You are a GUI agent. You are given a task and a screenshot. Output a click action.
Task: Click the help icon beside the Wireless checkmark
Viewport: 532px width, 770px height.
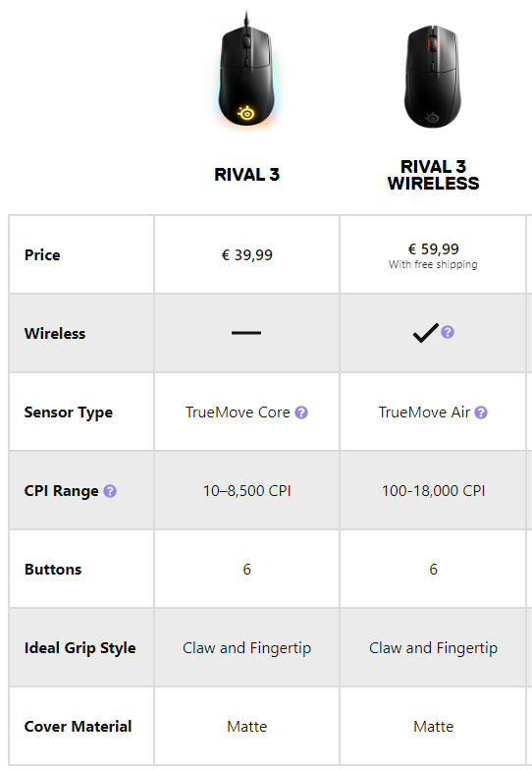pyautogui.click(x=448, y=332)
